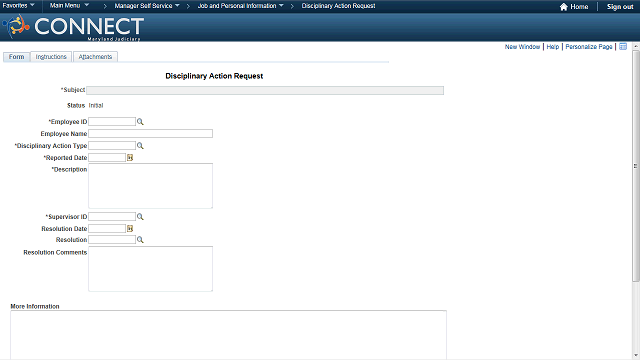Open the Employee ID lookup magnifier
This screenshot has height=360, width=640.
tap(140, 122)
